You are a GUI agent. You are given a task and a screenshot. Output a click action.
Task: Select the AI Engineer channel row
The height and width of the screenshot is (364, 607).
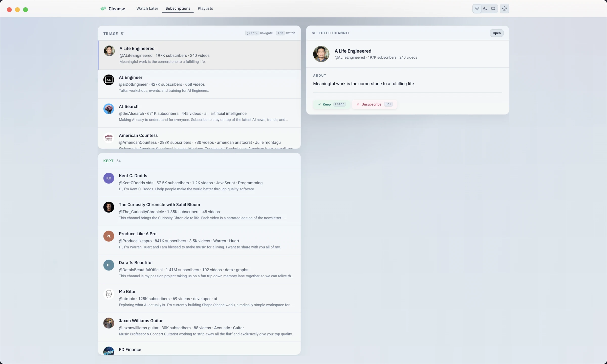(x=199, y=84)
